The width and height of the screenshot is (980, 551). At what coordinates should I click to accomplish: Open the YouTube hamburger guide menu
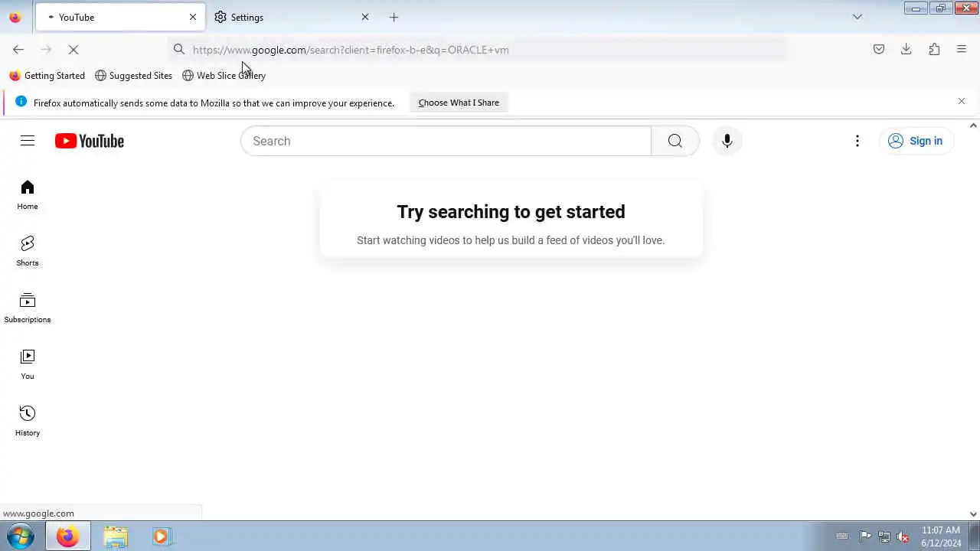(x=28, y=141)
